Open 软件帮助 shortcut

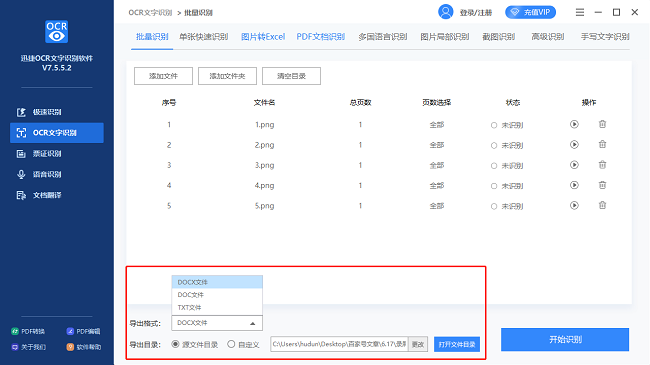[83, 347]
